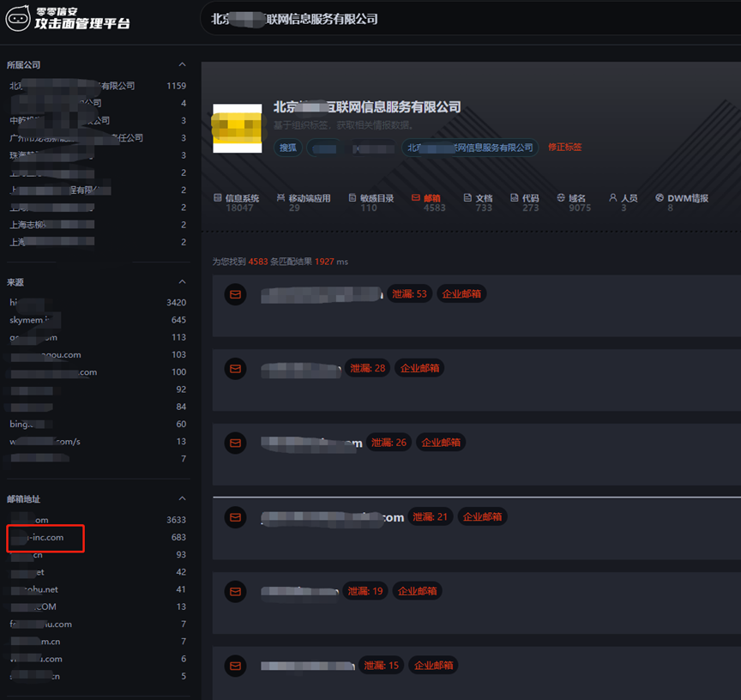
Task: Click the 邮箱 envelope icon tab
Action: click(x=416, y=197)
